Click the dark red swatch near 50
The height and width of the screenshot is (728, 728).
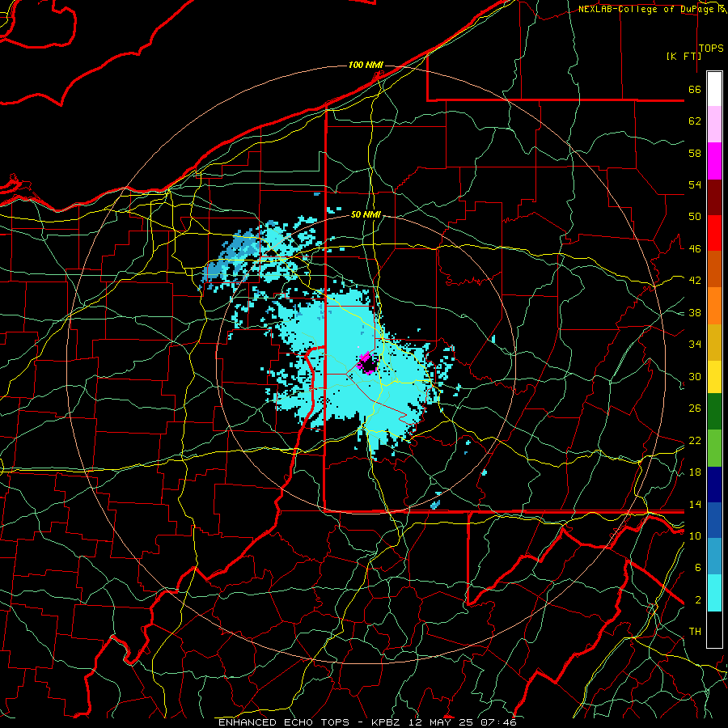pyautogui.click(x=714, y=197)
